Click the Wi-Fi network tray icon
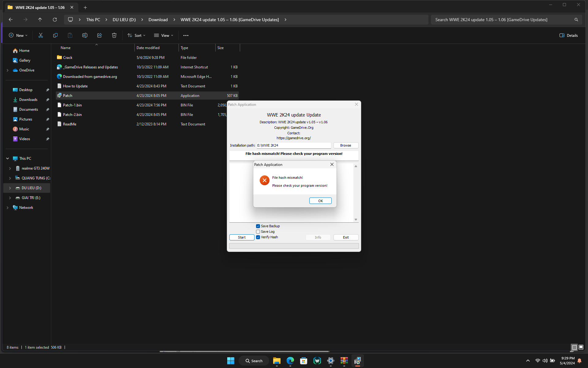This screenshot has height=368, width=588. pyautogui.click(x=537, y=361)
